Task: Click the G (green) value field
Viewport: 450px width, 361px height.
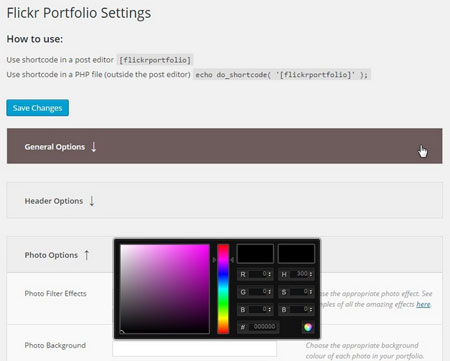Action: pos(255,292)
